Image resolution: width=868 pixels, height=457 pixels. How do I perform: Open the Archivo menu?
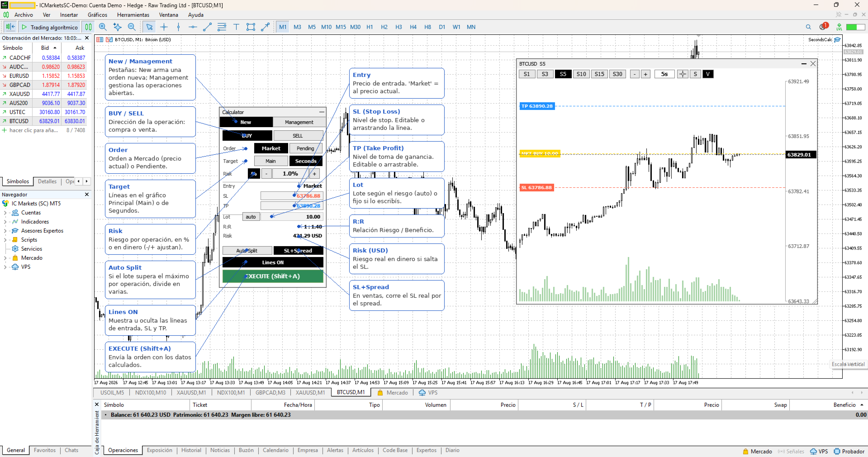[24, 15]
